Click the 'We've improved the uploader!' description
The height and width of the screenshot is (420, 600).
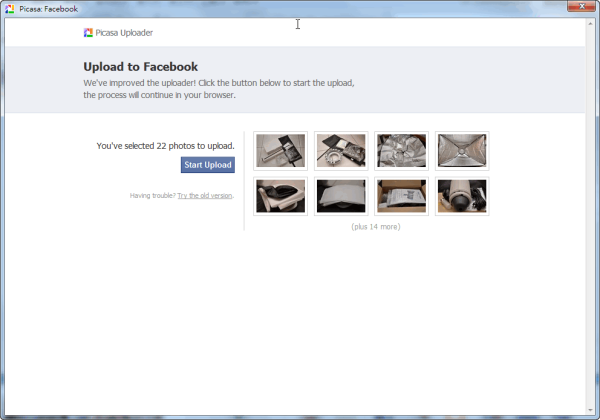[219, 89]
